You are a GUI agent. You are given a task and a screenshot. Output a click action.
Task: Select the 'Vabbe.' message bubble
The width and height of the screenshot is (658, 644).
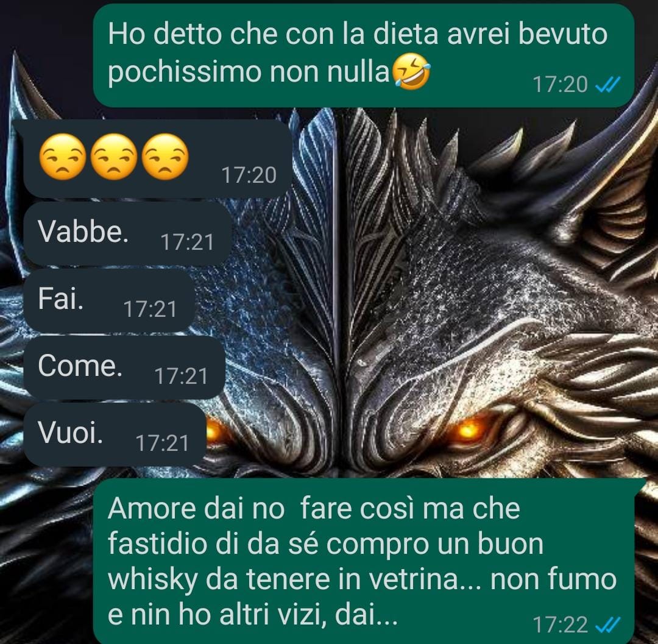pos(127,233)
